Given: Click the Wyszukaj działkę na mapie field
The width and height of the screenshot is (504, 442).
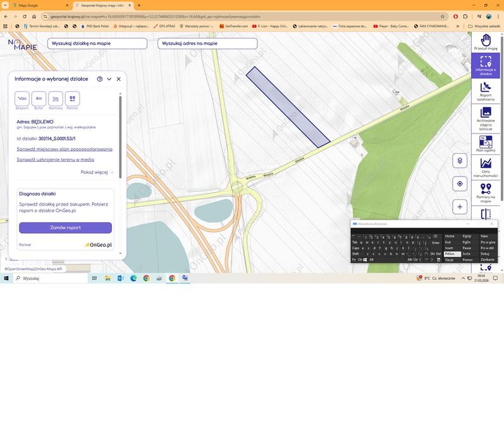Looking at the screenshot, I should (97, 44).
